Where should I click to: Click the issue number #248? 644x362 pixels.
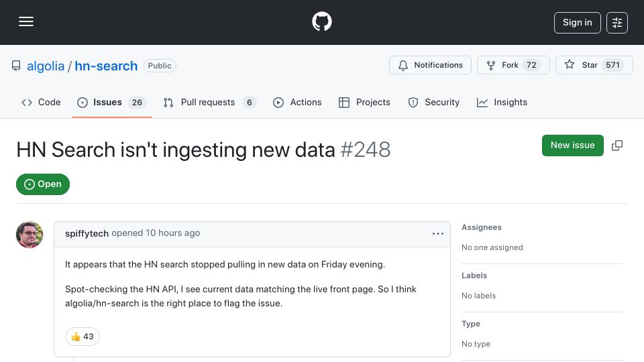click(365, 149)
